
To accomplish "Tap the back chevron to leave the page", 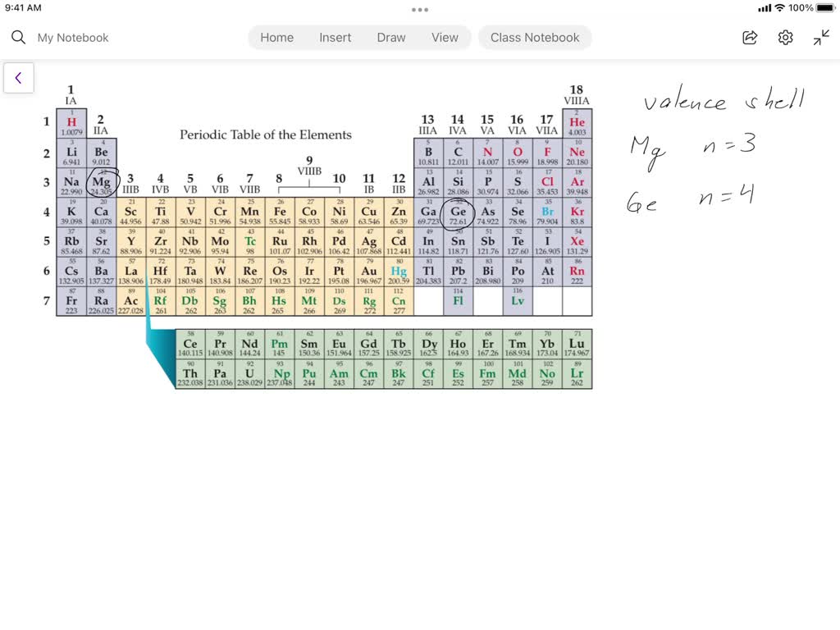I will tap(18, 77).
